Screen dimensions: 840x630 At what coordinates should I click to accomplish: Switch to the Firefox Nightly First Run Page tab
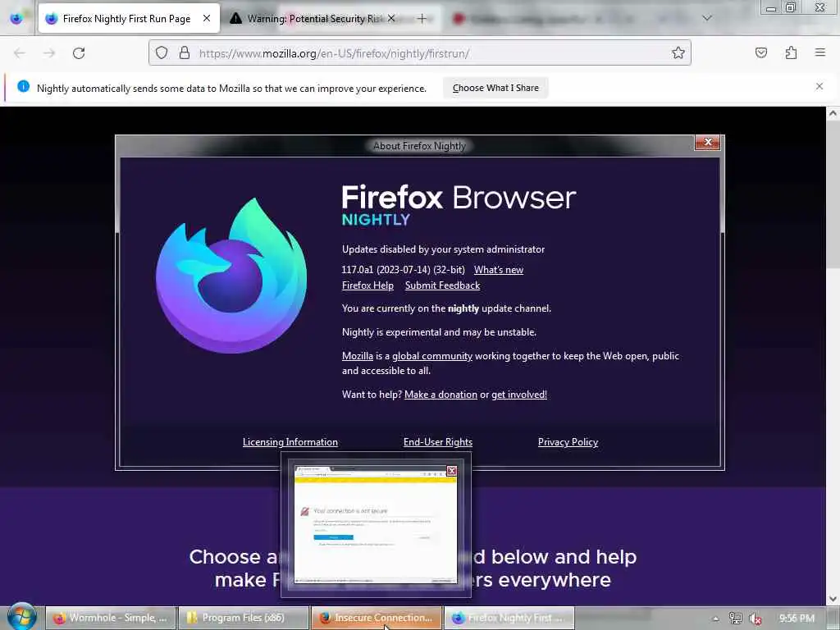[x=129, y=18]
